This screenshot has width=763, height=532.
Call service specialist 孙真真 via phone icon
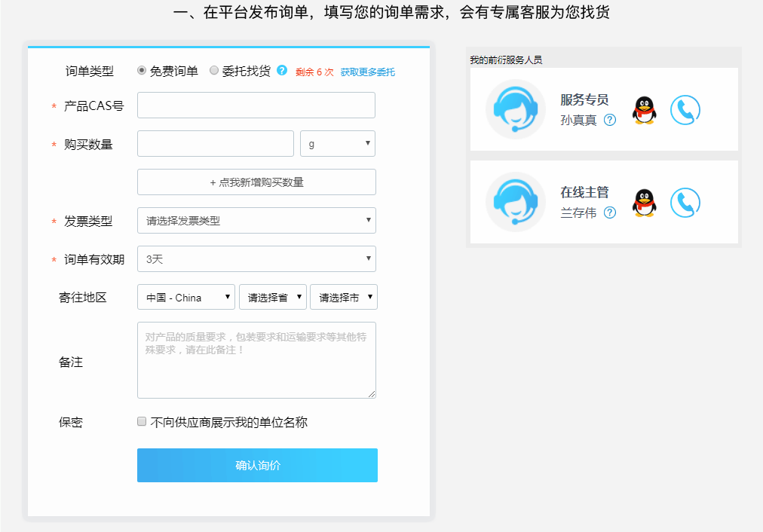pos(685,110)
